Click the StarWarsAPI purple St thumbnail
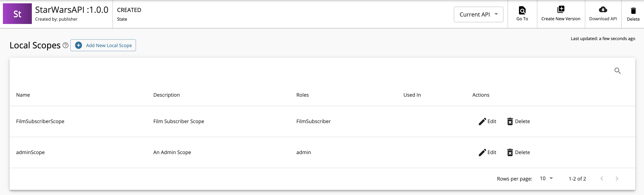The height and width of the screenshot is (195, 644). 17,14
